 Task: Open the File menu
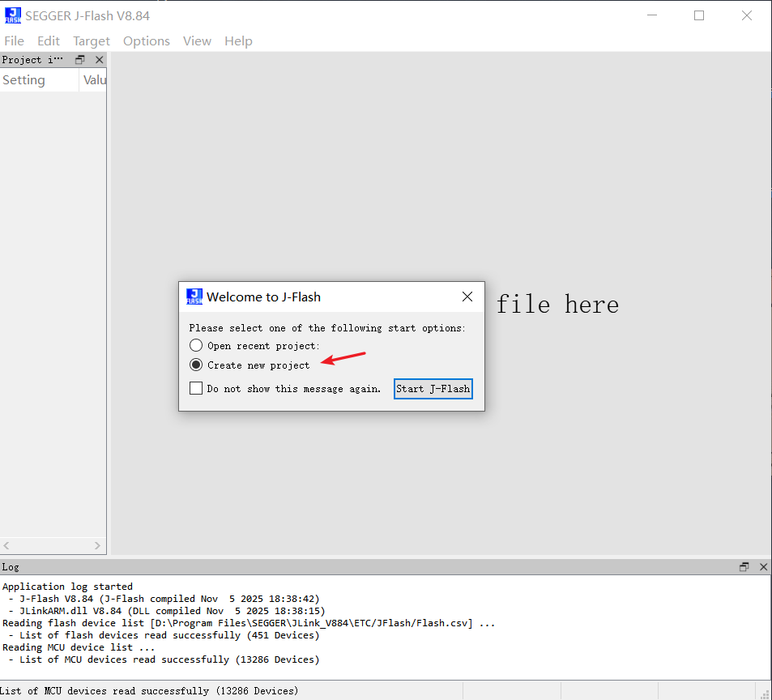click(14, 41)
